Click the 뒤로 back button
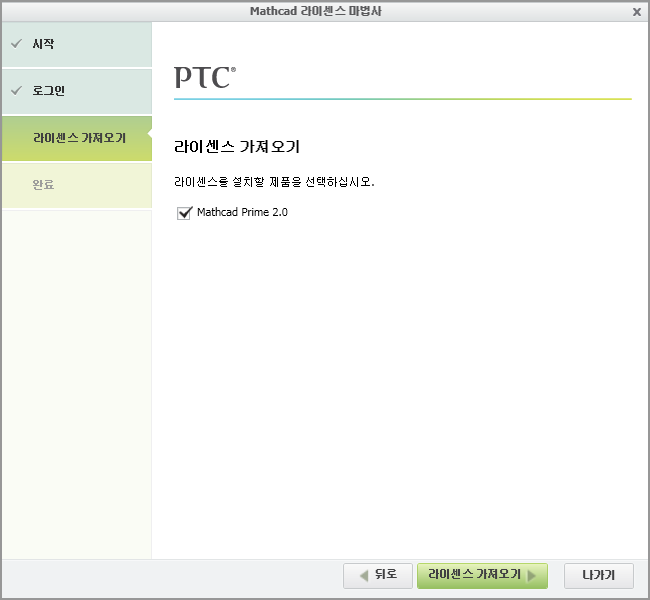The width and height of the screenshot is (650, 600). pos(378,576)
